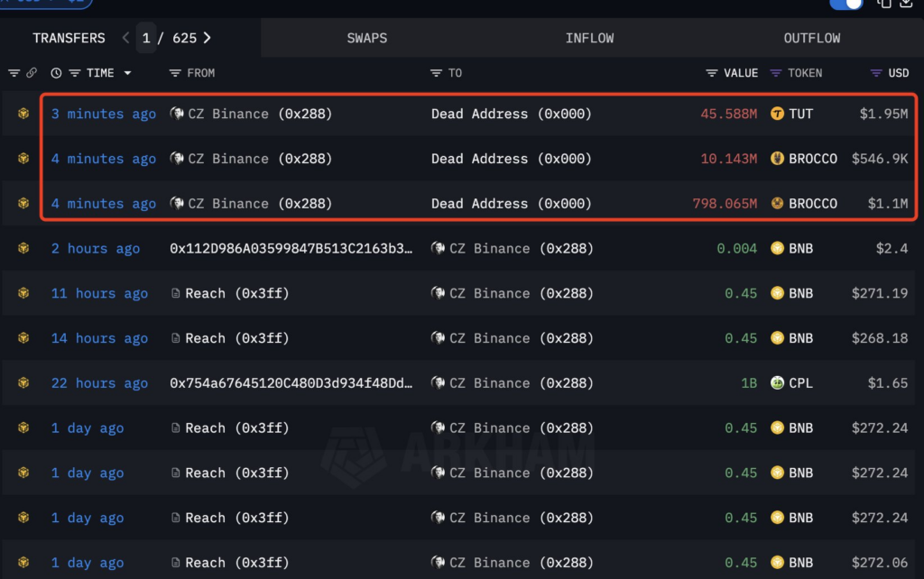Go to next page with right chevron

[x=207, y=38]
